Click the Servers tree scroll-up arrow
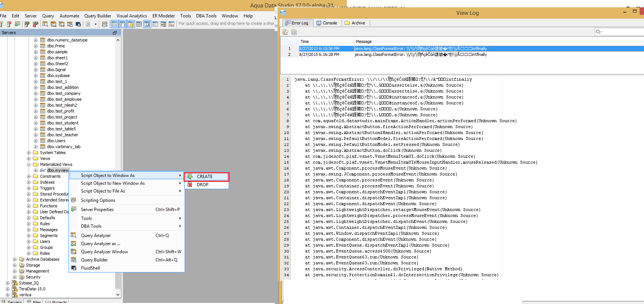Viewport: 644px width, 304px height. tap(118, 40)
